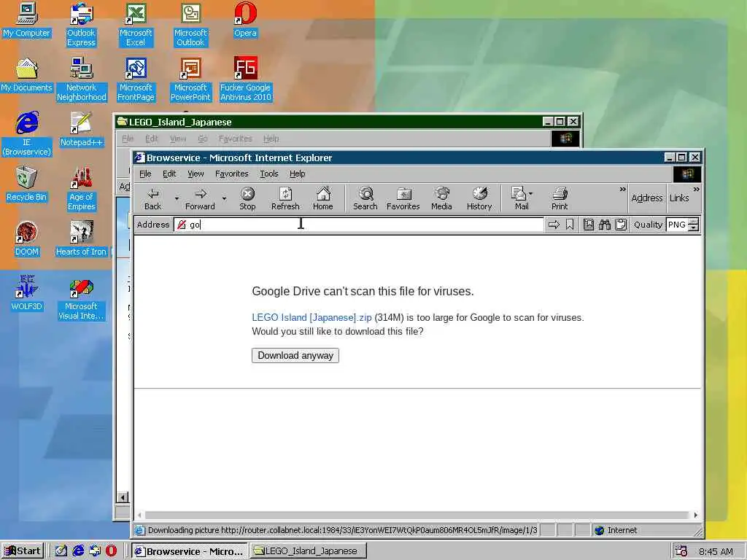
Task: Select Fucker Google Antivirus 2010 desktop icon
Action: pyautogui.click(x=245, y=79)
